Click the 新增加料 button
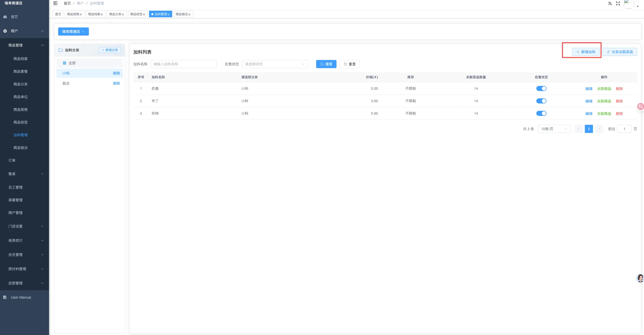The height and width of the screenshot is (335, 644). pos(586,52)
